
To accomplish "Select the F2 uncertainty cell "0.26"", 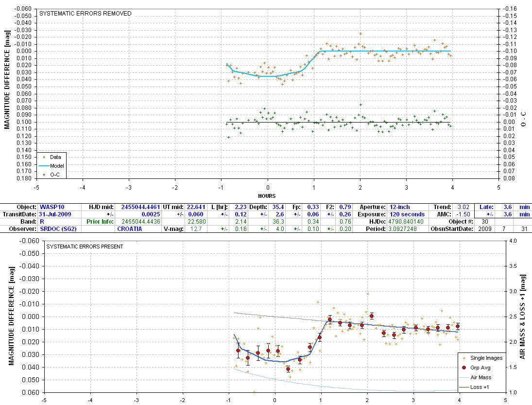I will [x=345, y=214].
